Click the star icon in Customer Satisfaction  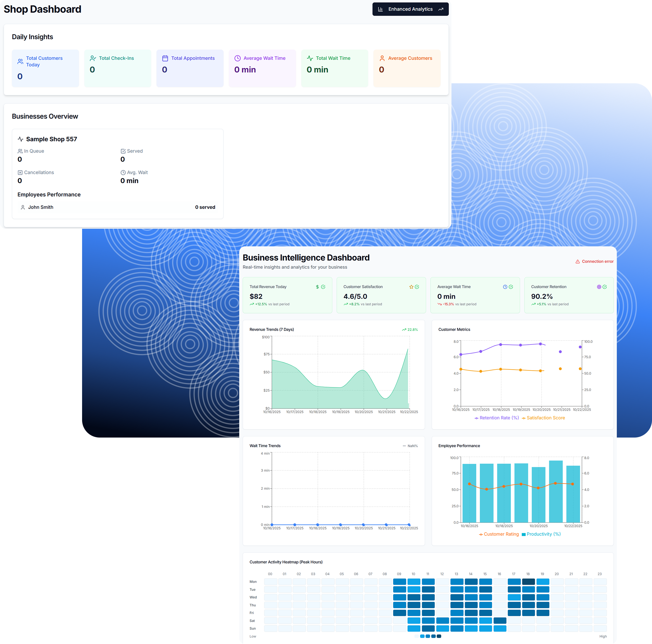(411, 287)
